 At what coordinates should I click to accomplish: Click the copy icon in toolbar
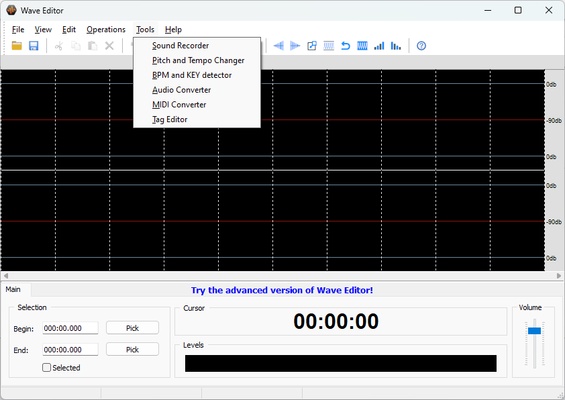click(76, 46)
